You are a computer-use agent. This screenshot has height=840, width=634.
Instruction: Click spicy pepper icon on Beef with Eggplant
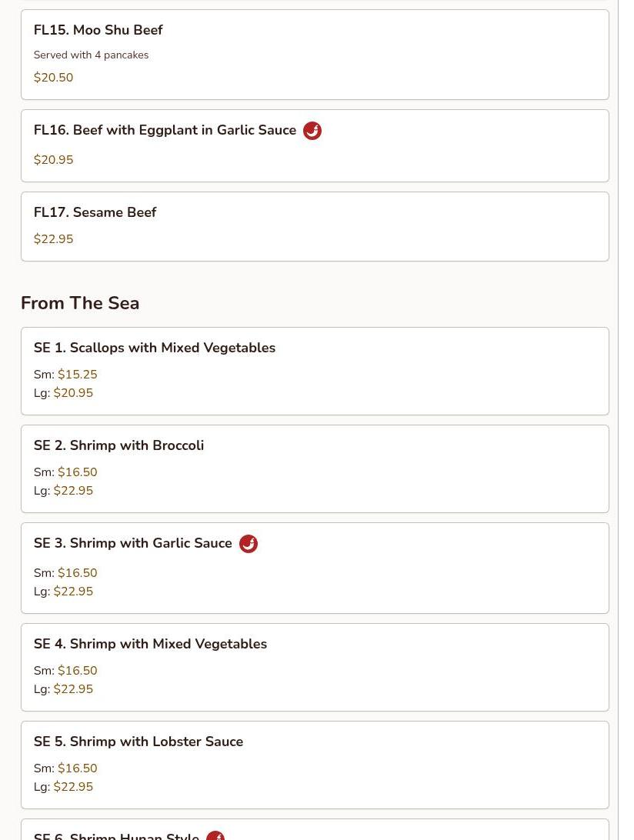[312, 131]
